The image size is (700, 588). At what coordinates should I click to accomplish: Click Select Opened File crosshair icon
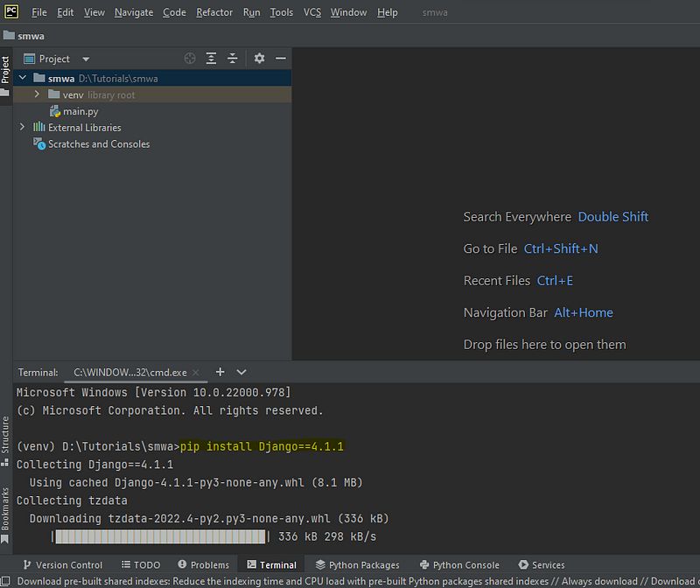[190, 59]
